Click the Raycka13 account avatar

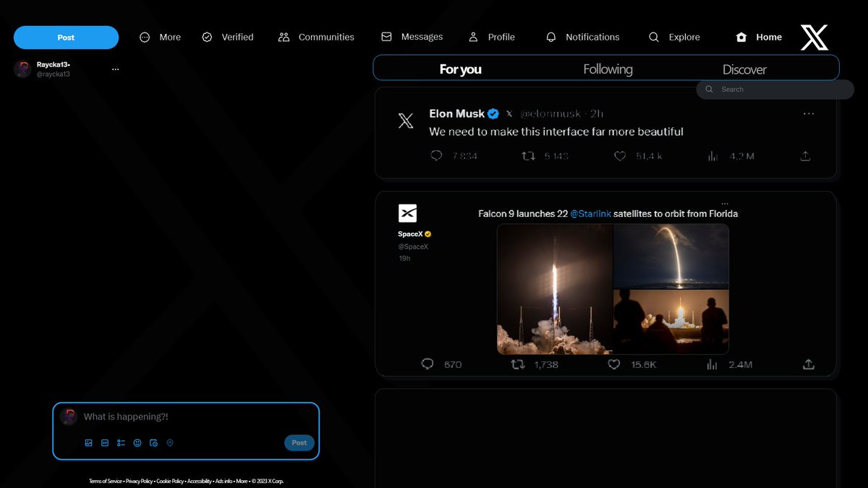22,69
